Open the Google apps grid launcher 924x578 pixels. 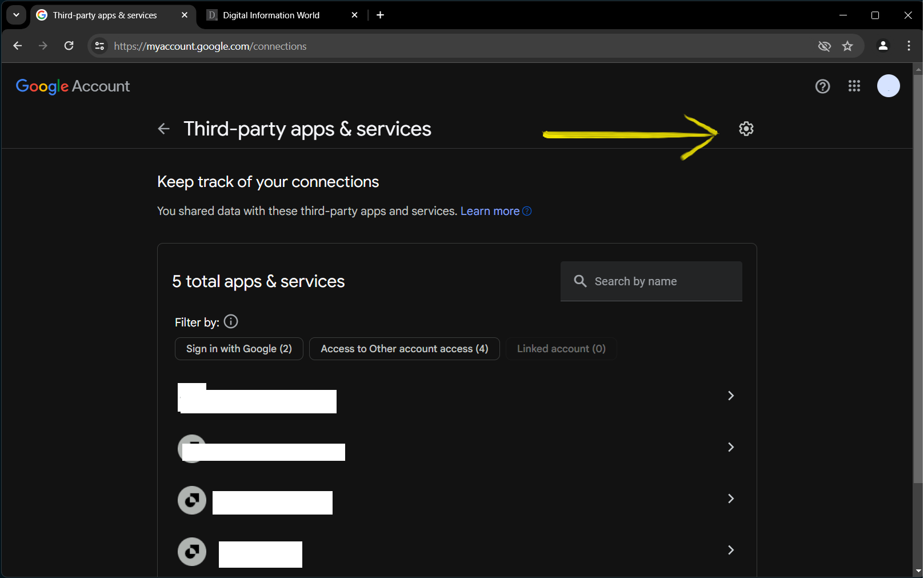[854, 86]
